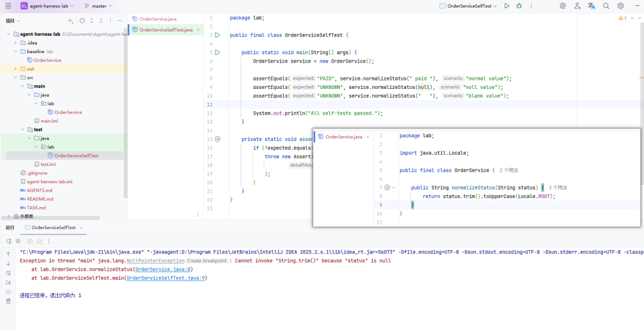Close the OrderServiceSelfTest run tab

point(81,227)
